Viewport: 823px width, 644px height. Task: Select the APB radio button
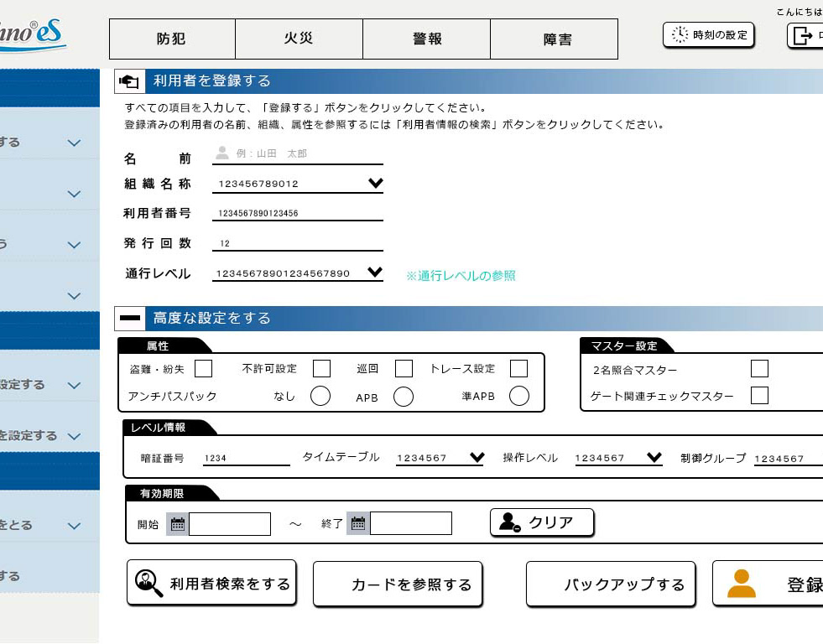click(403, 397)
